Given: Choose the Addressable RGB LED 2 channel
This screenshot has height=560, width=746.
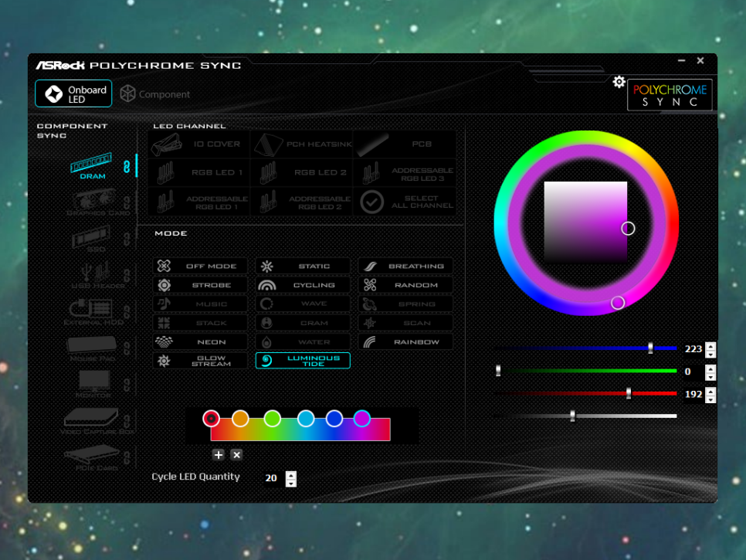Looking at the screenshot, I should (302, 202).
